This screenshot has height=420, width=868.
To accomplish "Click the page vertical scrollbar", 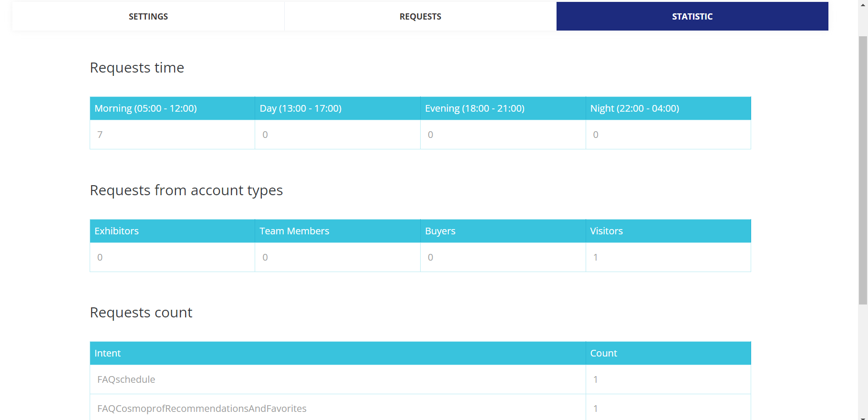I will coord(863,170).
